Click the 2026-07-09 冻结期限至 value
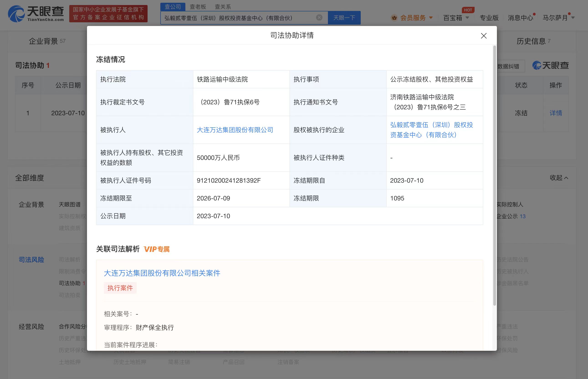Viewport: 588px width, 379px height. coord(213,198)
